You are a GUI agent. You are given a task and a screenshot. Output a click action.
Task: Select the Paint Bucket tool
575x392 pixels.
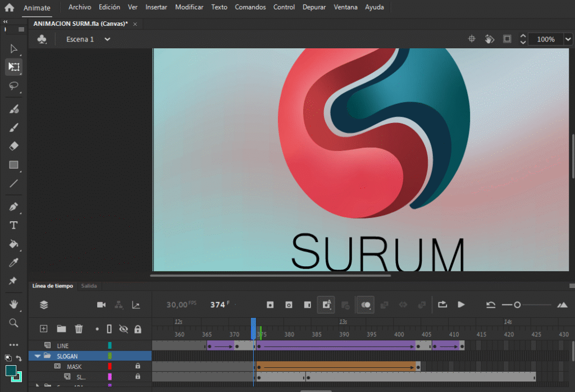click(14, 244)
